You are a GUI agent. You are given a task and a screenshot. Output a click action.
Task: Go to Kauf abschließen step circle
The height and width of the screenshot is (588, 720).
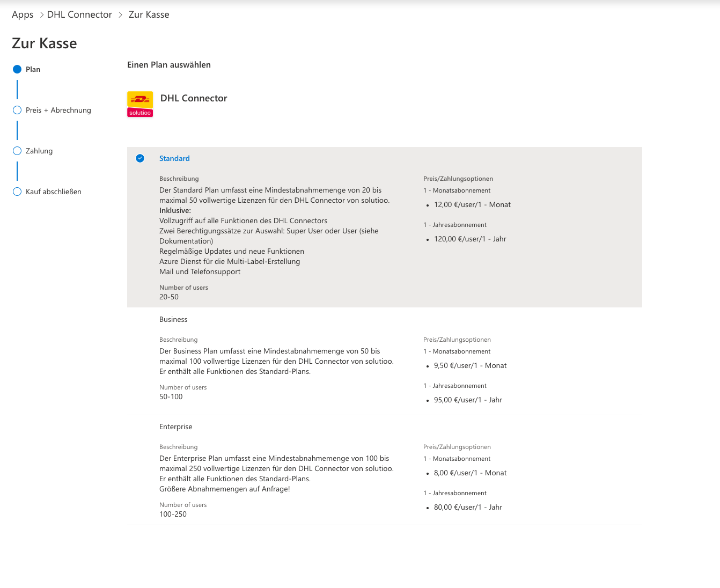(17, 192)
